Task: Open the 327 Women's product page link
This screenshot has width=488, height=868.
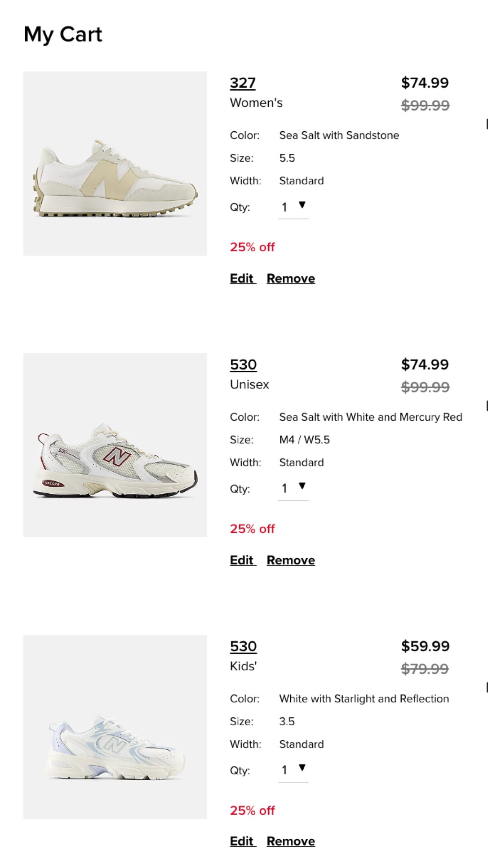Action: click(x=243, y=82)
